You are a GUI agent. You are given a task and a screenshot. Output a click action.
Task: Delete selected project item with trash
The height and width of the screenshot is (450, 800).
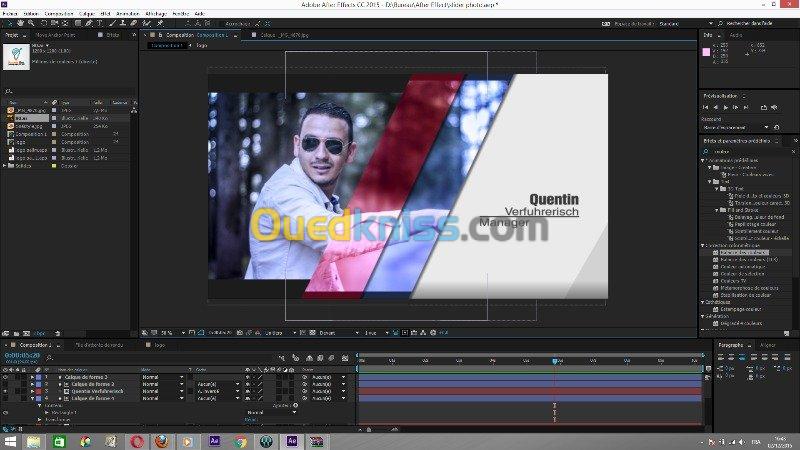(58, 333)
